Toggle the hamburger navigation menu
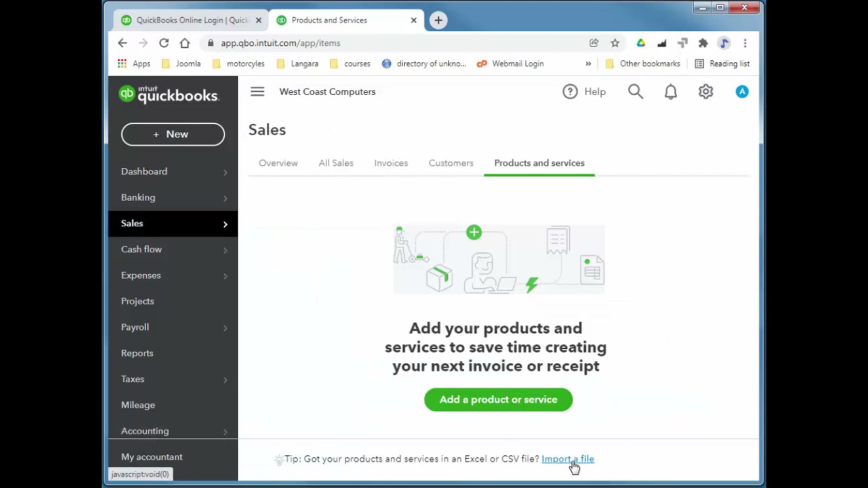This screenshot has width=868, height=488. [x=257, y=91]
